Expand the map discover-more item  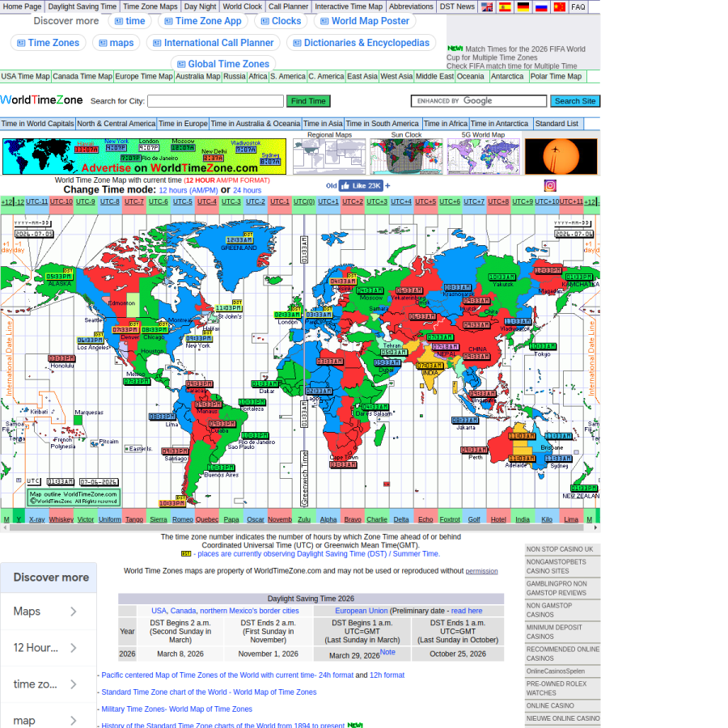49,720
